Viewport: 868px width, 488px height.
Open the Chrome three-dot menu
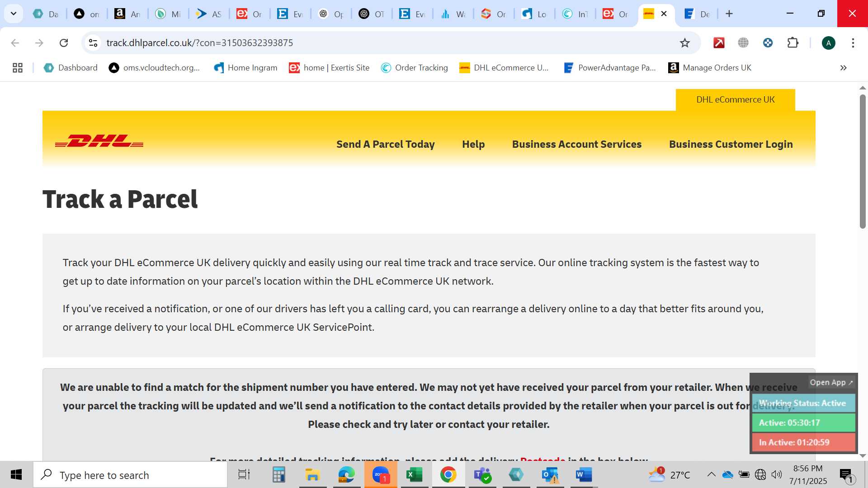(853, 42)
